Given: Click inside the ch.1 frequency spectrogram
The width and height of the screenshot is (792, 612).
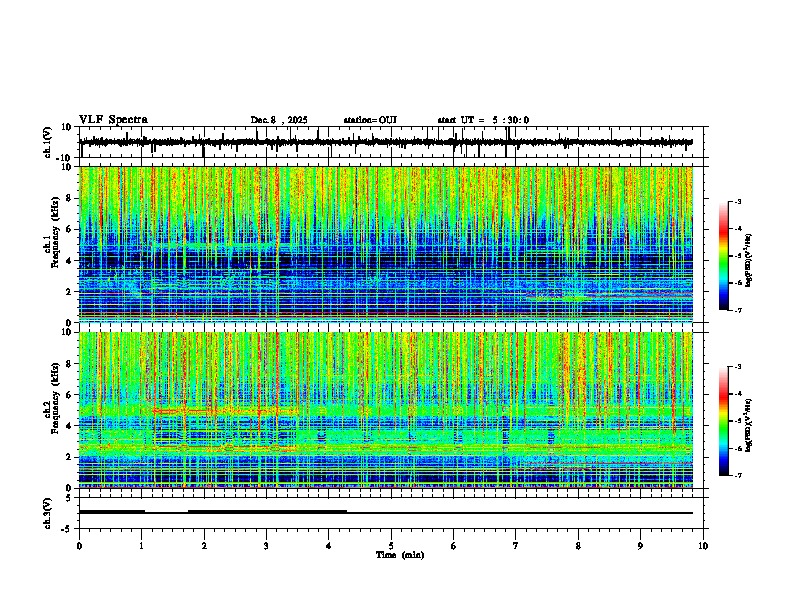Looking at the screenshot, I should 386,244.
